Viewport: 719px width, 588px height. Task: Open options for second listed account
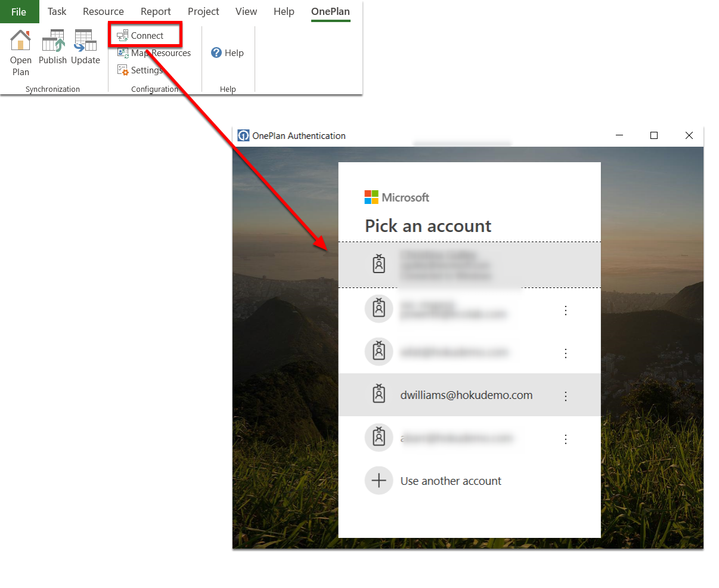tap(566, 310)
